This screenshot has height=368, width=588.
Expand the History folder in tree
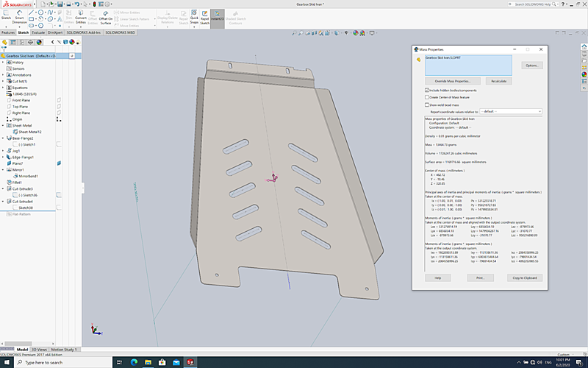3,62
